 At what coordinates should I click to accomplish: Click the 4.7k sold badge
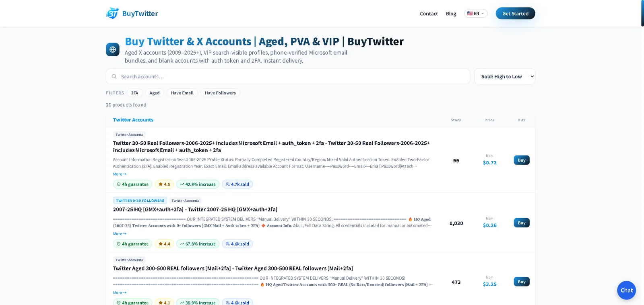click(237, 184)
